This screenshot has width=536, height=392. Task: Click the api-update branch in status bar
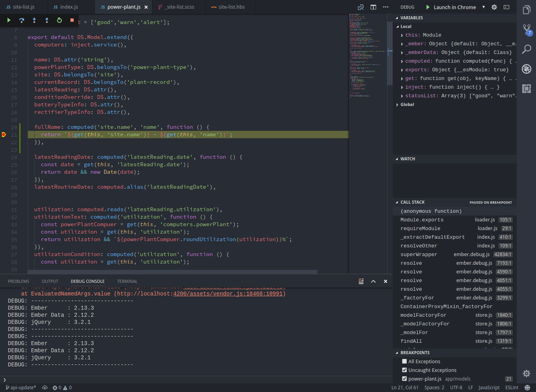tap(21, 388)
